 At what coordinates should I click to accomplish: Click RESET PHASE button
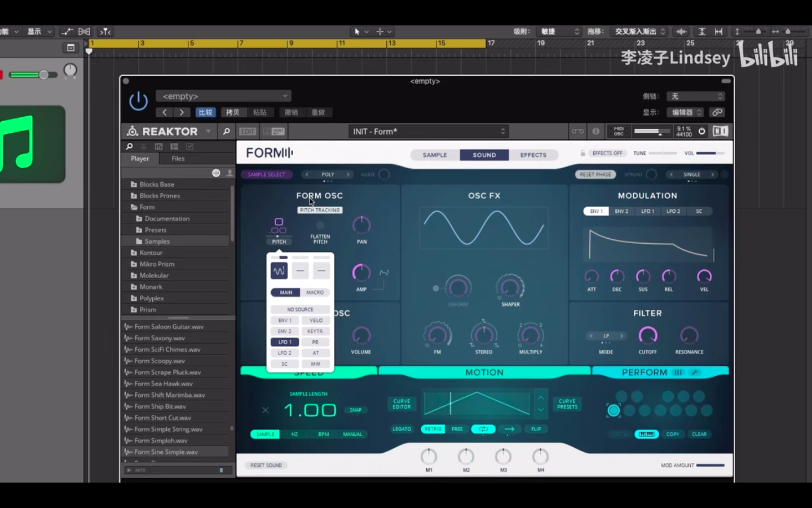click(595, 174)
